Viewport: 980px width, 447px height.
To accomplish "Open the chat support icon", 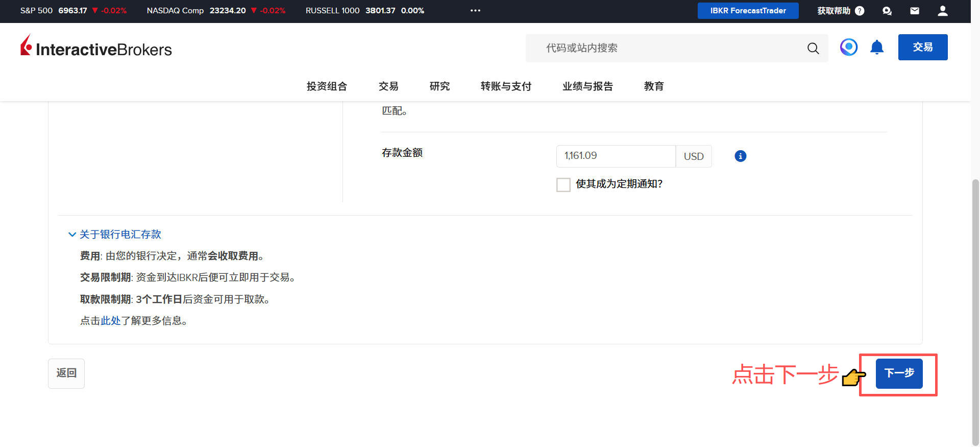I will (887, 11).
